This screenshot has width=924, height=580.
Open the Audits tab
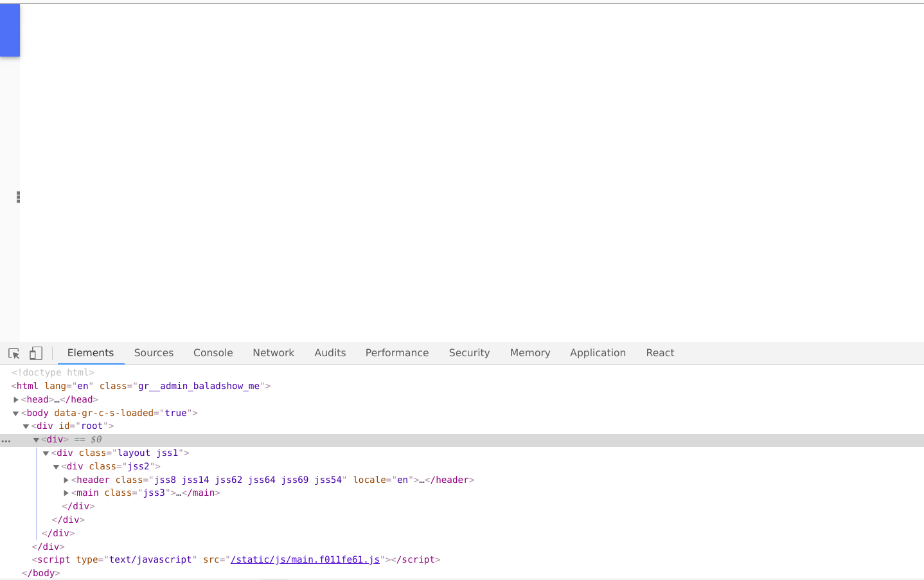pyautogui.click(x=330, y=352)
